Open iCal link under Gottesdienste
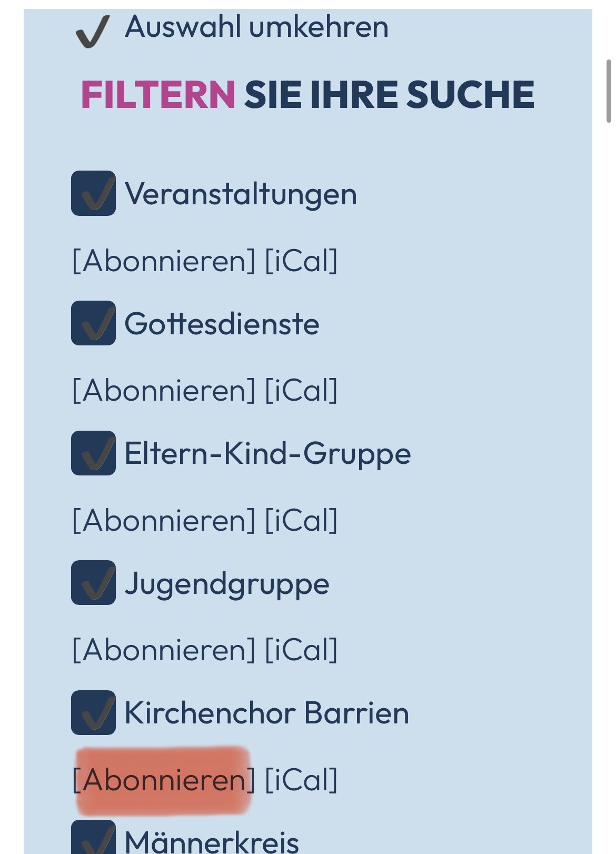Image resolution: width=616 pixels, height=854 pixels. coord(301,391)
